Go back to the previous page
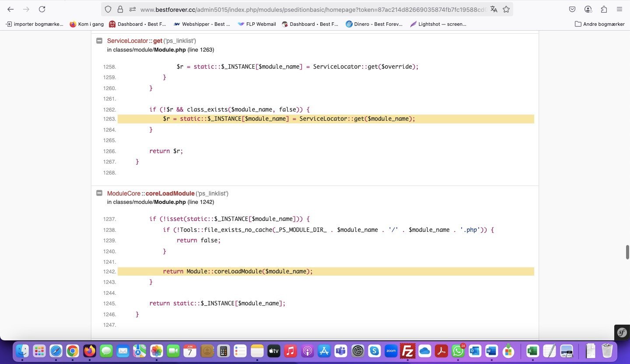This screenshot has width=630, height=364. (10, 9)
